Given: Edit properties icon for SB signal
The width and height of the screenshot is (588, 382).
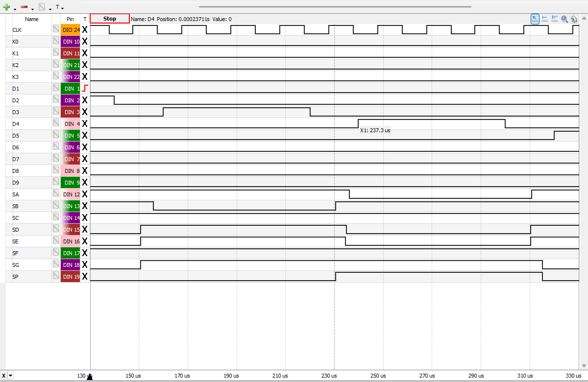Looking at the screenshot, I should [56, 206].
